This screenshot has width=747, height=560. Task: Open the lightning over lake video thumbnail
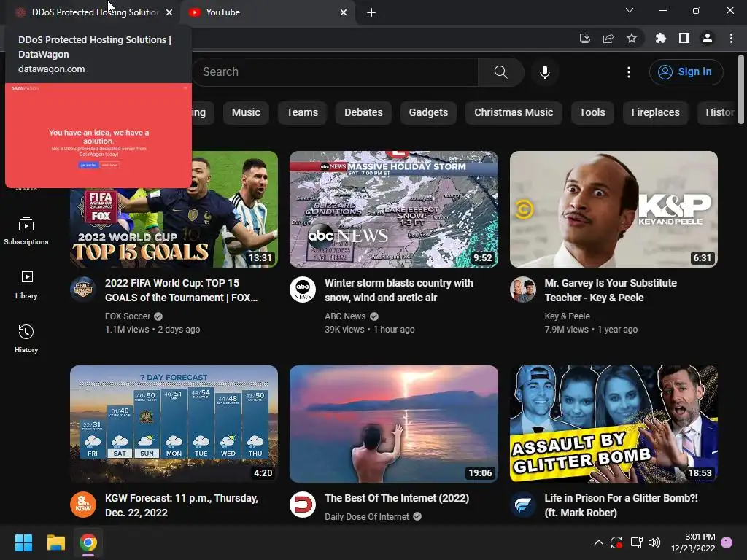tap(394, 424)
